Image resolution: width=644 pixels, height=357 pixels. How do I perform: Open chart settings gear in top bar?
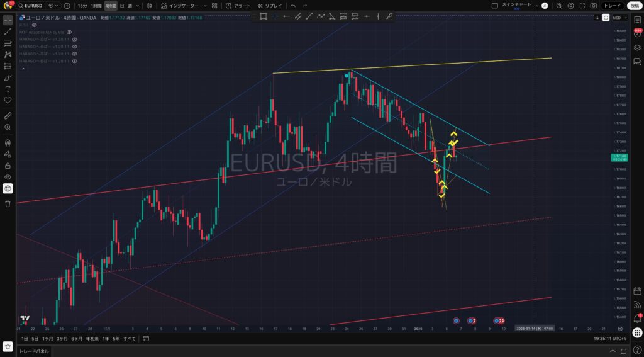(570, 6)
